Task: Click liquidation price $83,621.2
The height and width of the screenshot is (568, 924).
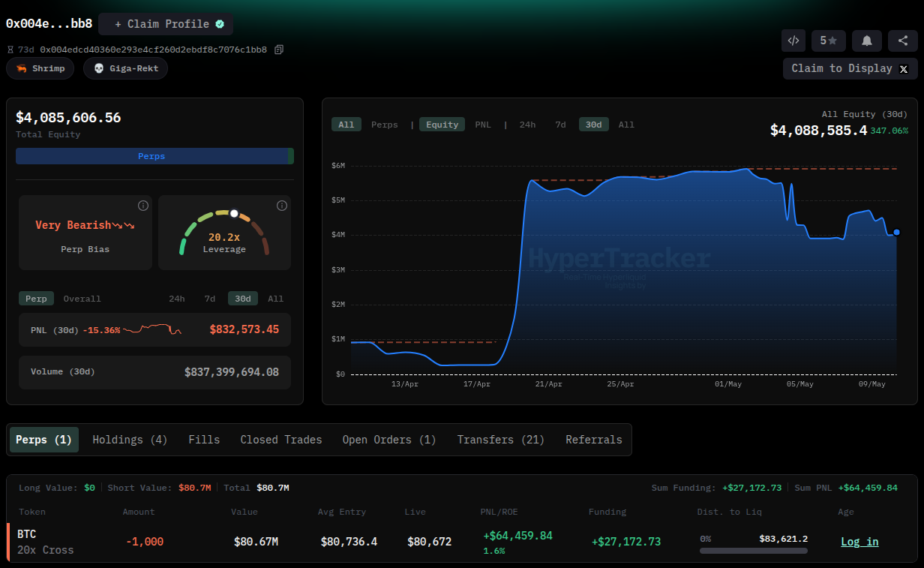Action: pyautogui.click(x=784, y=539)
